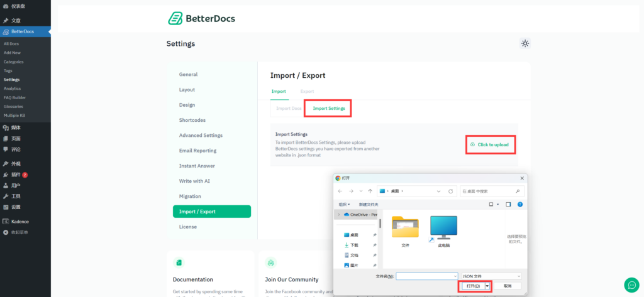Click 新建文件夹 new folder button
This screenshot has width=644, height=297.
click(x=369, y=204)
